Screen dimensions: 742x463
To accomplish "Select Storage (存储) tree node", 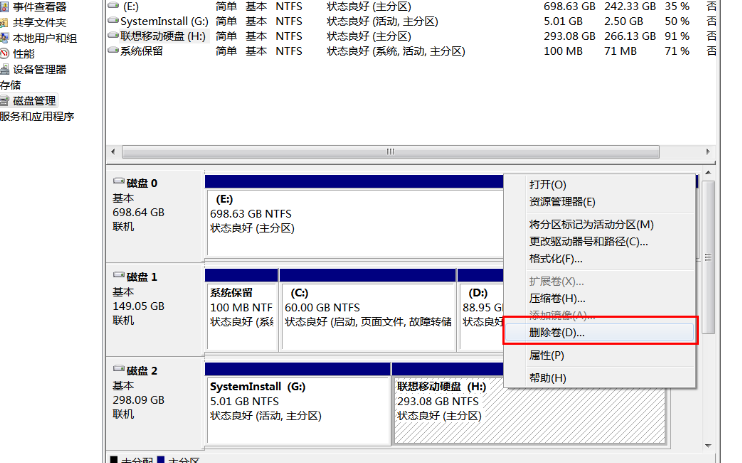I will click(x=10, y=85).
